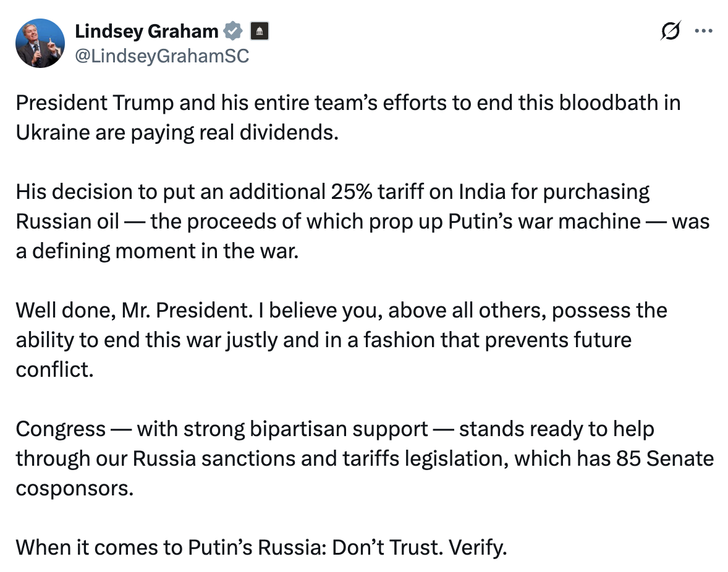Click the line beginning "ability to end this war"

pyautogui.click(x=324, y=340)
